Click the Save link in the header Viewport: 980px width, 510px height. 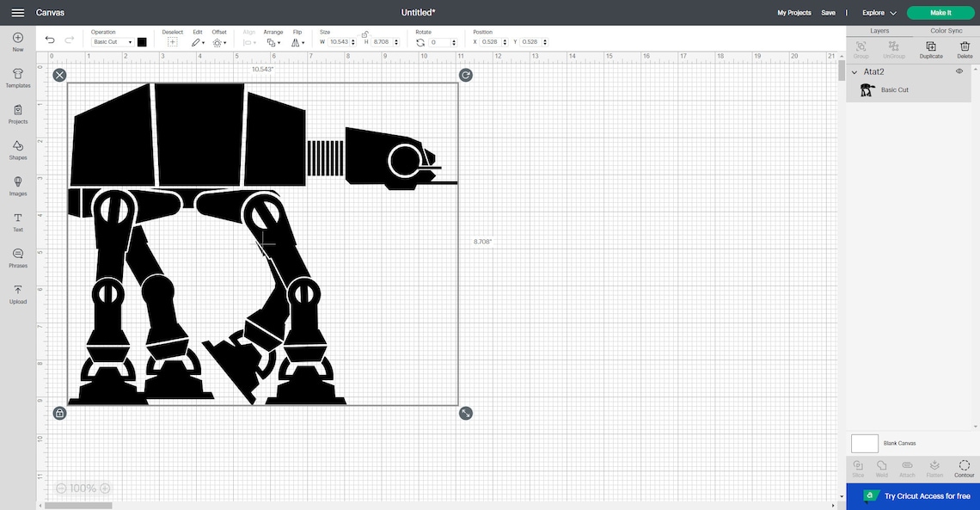(x=828, y=12)
